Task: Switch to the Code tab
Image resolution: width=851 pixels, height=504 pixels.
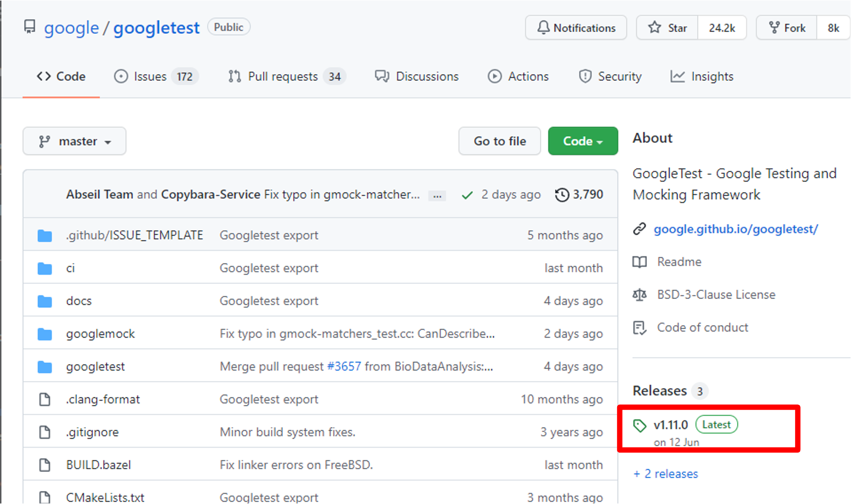Action: tap(61, 76)
